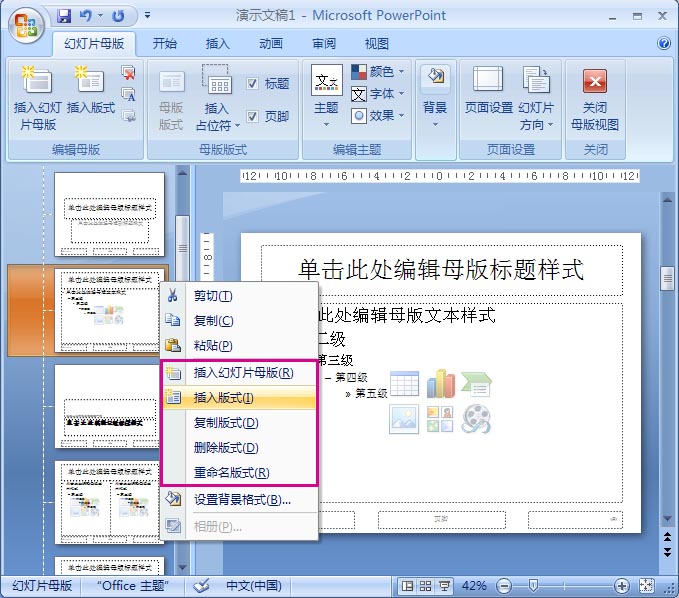Click the Office button orb
The height and width of the screenshot is (598, 679).
(x=26, y=25)
